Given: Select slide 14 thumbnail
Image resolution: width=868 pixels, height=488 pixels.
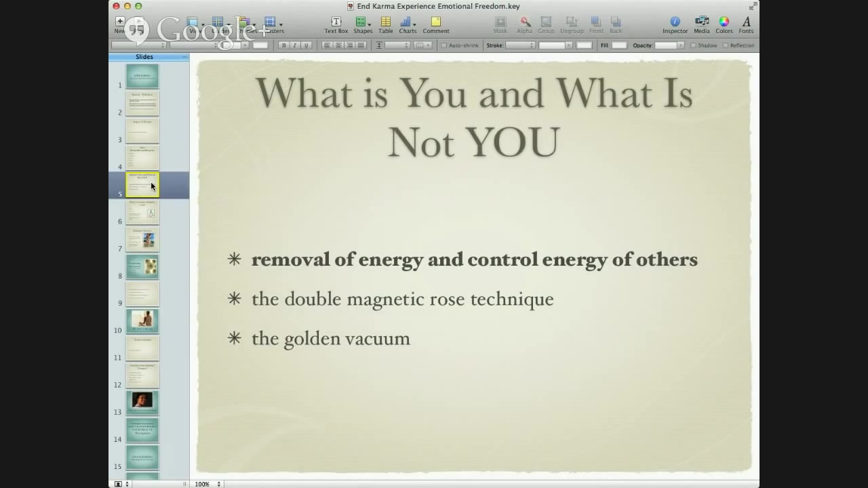Looking at the screenshot, I should click(142, 430).
